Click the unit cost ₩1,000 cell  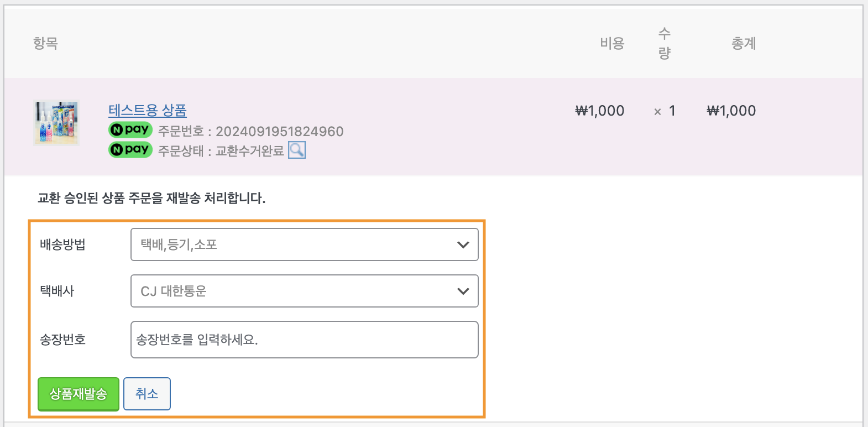(600, 111)
